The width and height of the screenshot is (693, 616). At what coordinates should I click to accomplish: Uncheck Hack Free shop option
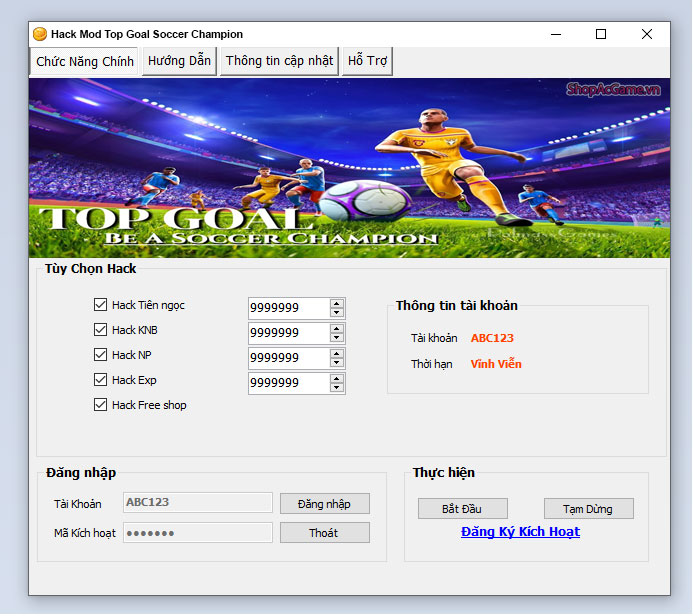tap(100, 404)
